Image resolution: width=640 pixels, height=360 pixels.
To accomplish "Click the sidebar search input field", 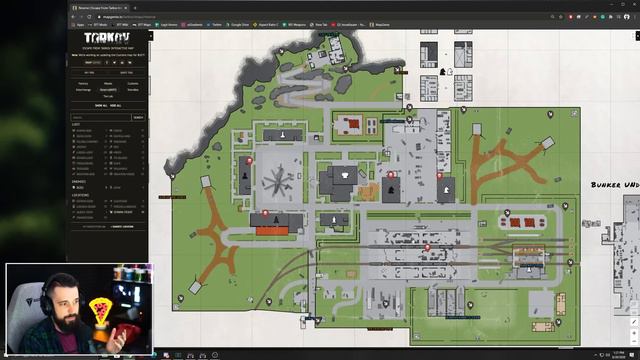I will point(101,118).
